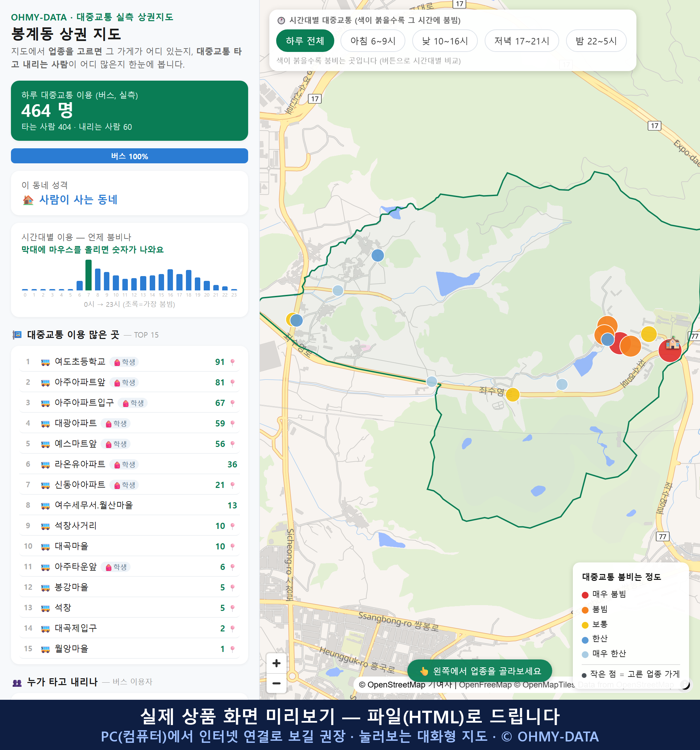The height and width of the screenshot is (750, 700).
Task: Click the bus icon for 라온유아파트
Action: (x=45, y=464)
